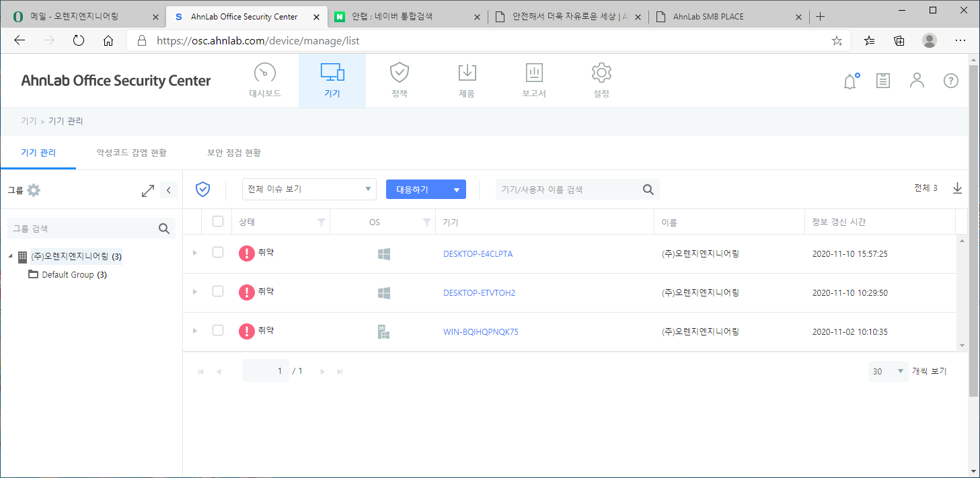Go to browser home page icon

click(108, 41)
